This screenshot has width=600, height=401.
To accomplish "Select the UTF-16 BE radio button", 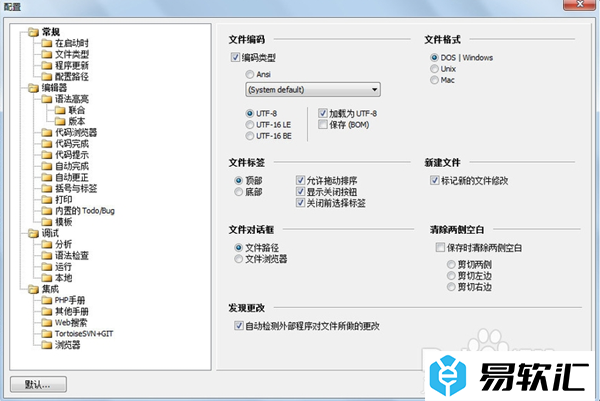I will pyautogui.click(x=250, y=136).
